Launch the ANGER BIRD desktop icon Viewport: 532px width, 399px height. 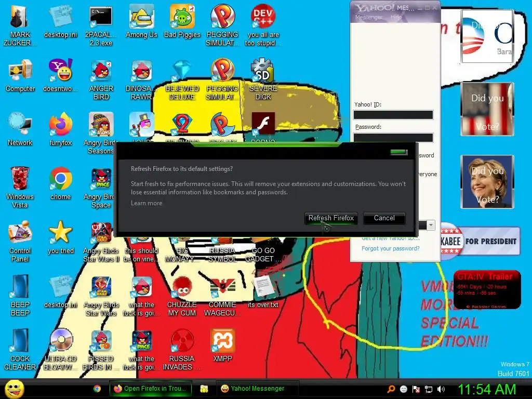[101, 79]
